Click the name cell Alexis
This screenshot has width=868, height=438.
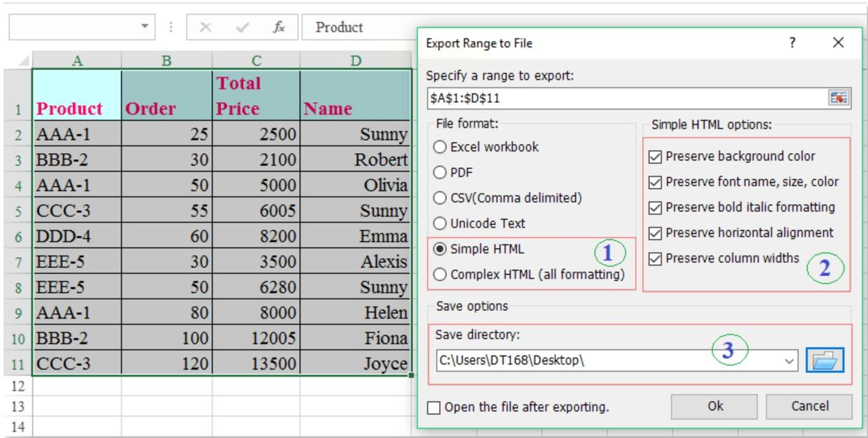[x=356, y=261]
